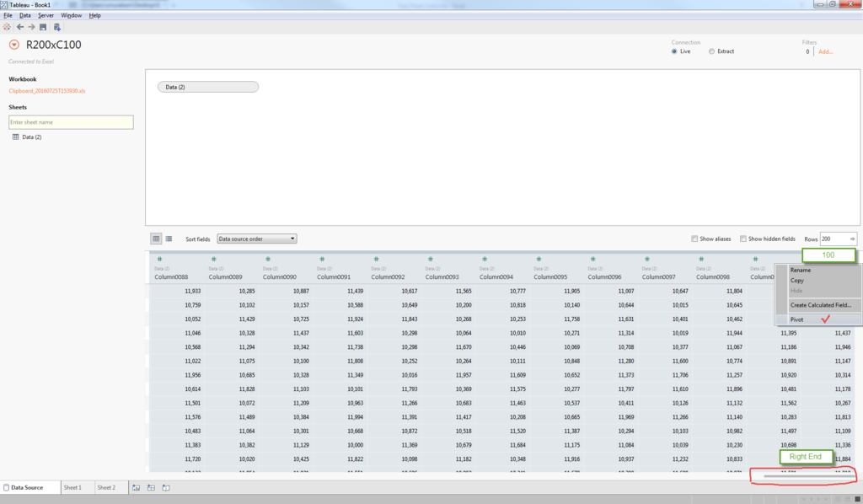Go forward with the right arrow

pyautogui.click(x=31, y=27)
